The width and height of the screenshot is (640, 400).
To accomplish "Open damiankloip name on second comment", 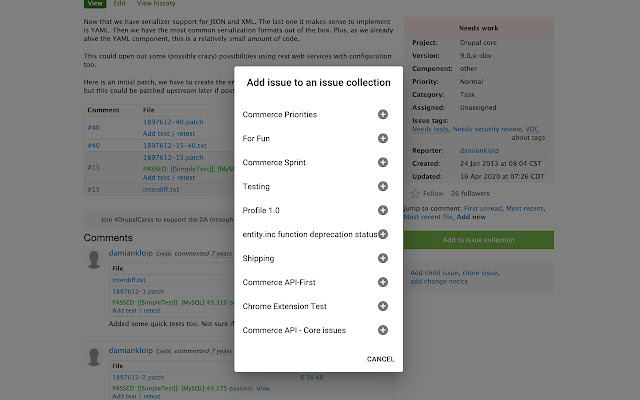I will tap(131, 351).
